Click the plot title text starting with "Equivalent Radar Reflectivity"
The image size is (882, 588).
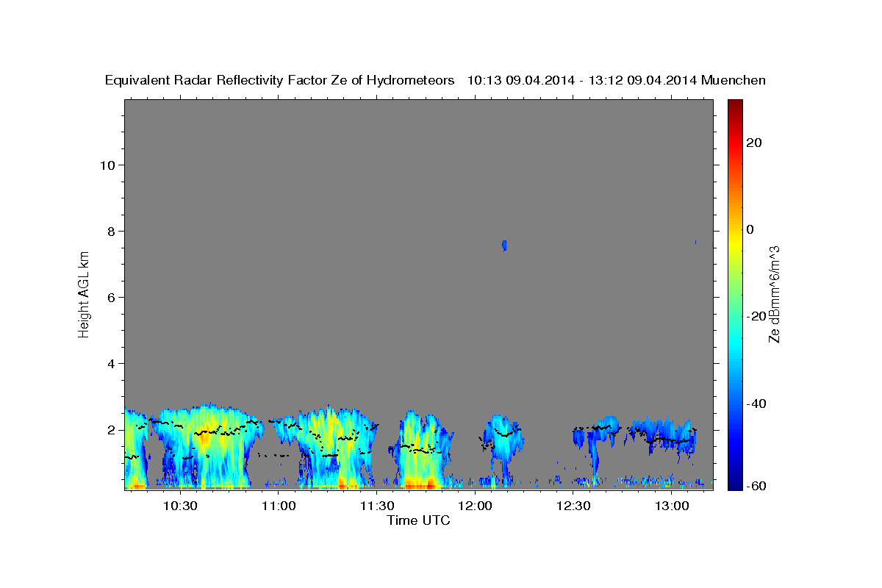click(435, 80)
